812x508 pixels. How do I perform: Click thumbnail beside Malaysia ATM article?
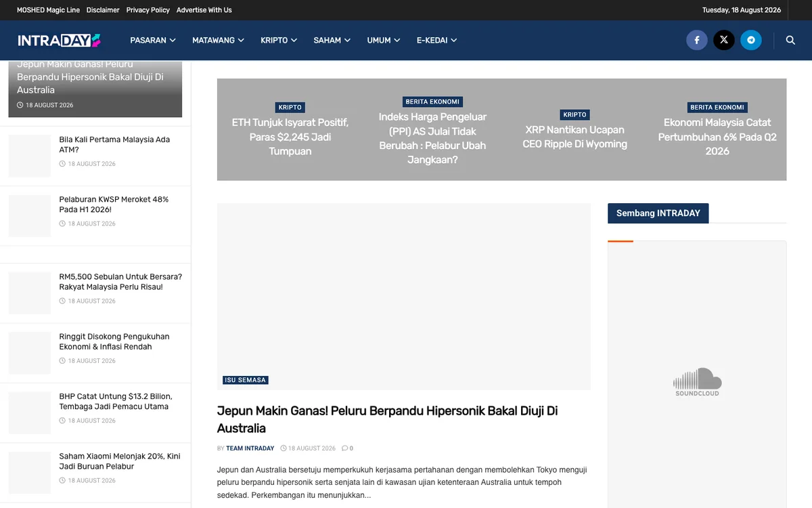[x=30, y=156]
